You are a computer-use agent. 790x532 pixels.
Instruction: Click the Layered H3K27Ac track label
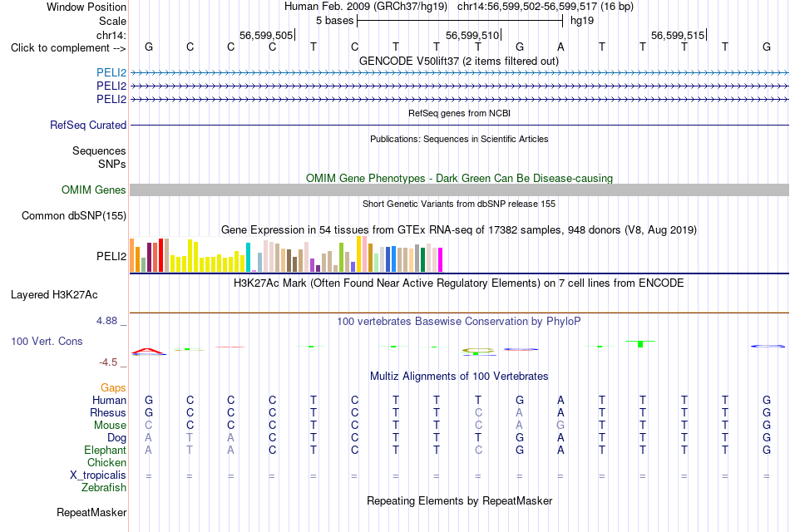(54, 295)
